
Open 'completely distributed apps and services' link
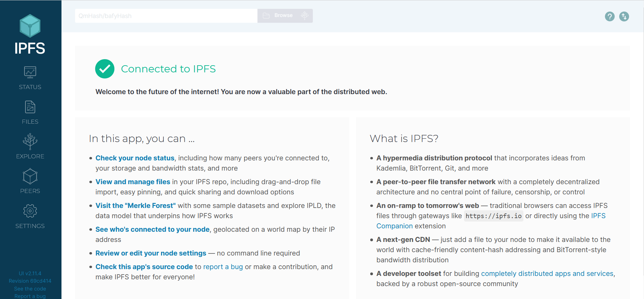click(x=547, y=274)
